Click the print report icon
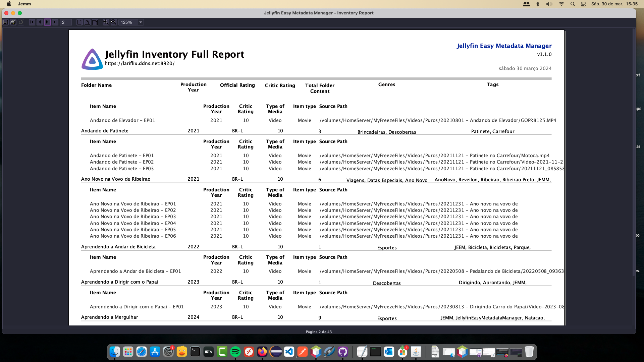This screenshot has width=644, height=362. [x=13, y=22]
